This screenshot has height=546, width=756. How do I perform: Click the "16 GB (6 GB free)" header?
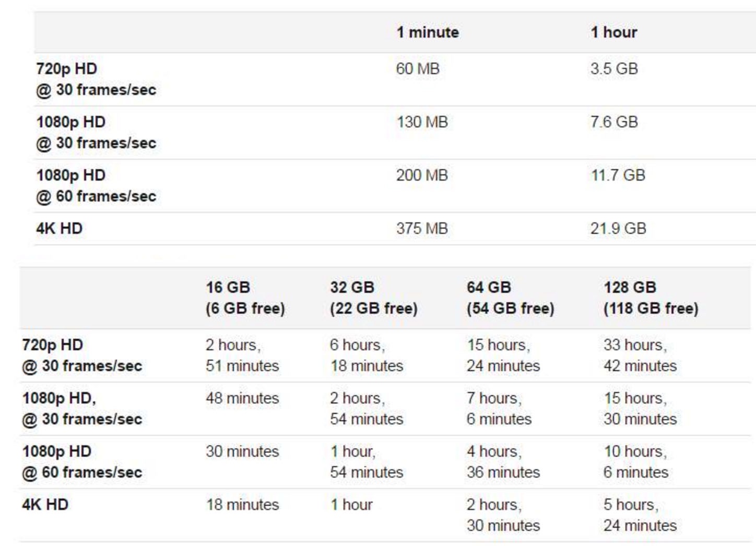245,298
